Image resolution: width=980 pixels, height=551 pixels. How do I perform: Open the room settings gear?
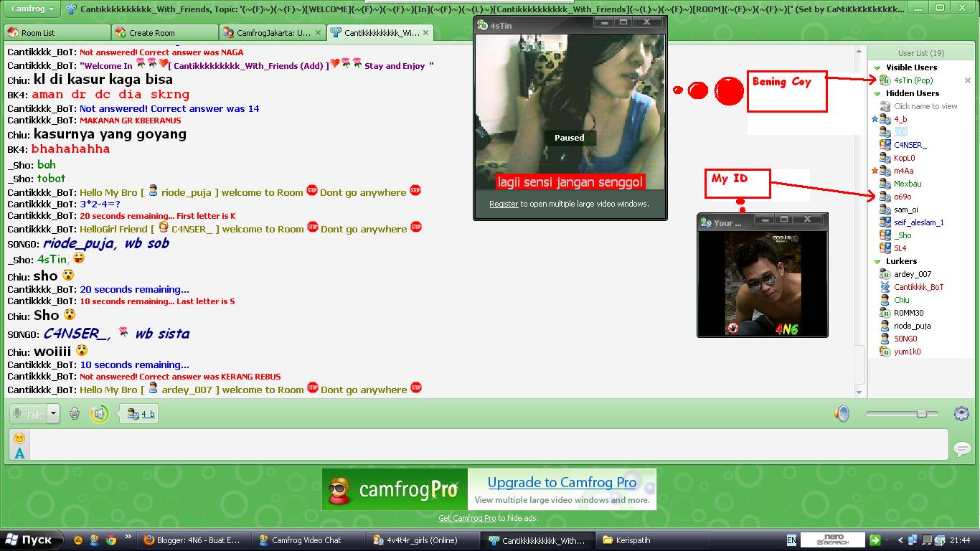[x=961, y=414]
